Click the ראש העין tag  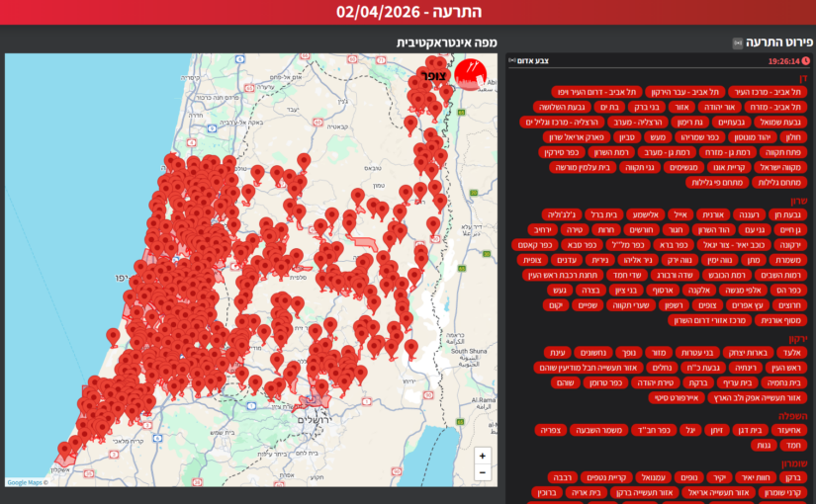pos(785,368)
